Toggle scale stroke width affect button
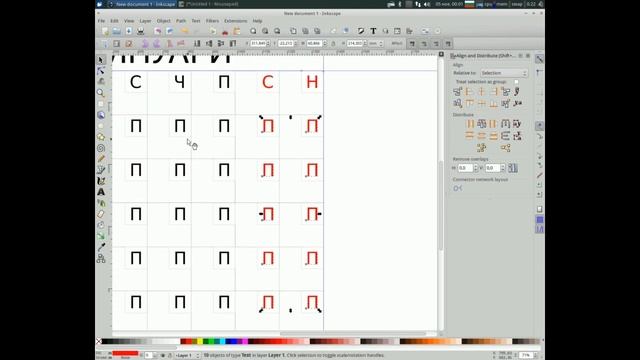 [412, 43]
